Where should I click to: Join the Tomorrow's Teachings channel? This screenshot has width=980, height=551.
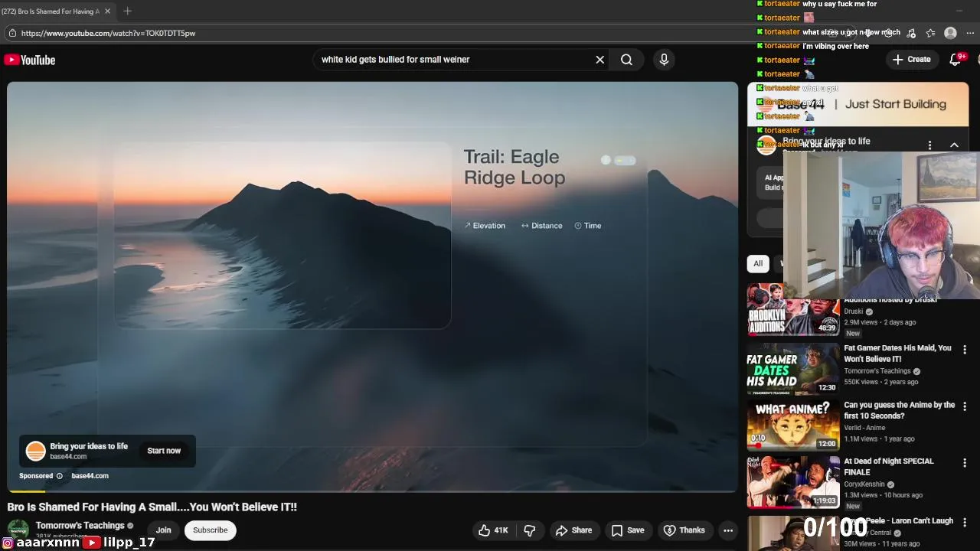coord(163,530)
